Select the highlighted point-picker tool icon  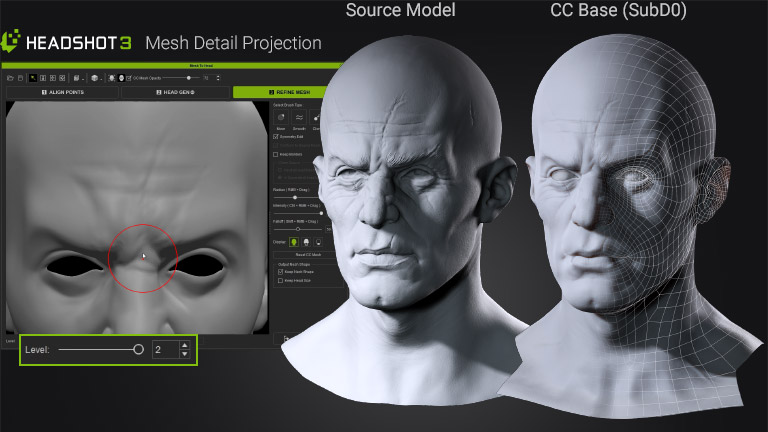pyautogui.click(x=33, y=78)
